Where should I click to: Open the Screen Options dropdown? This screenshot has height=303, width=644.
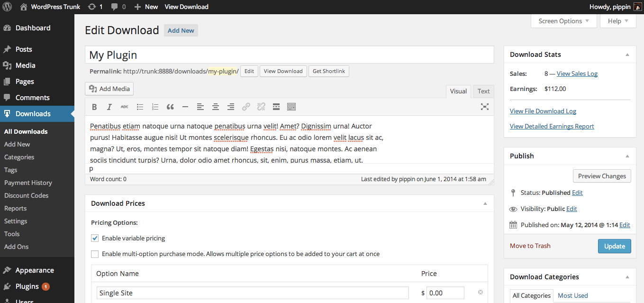pyautogui.click(x=563, y=21)
